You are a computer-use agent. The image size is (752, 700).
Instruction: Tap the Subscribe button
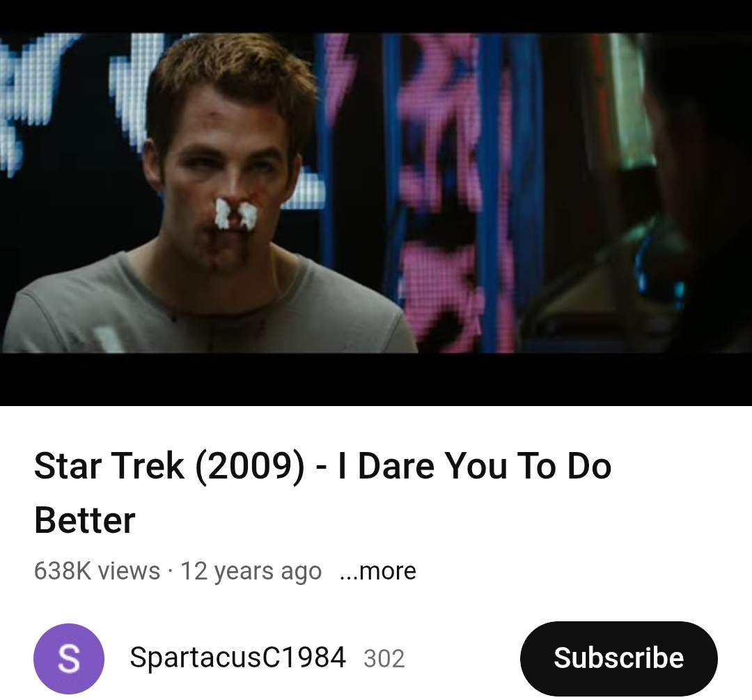pos(619,658)
